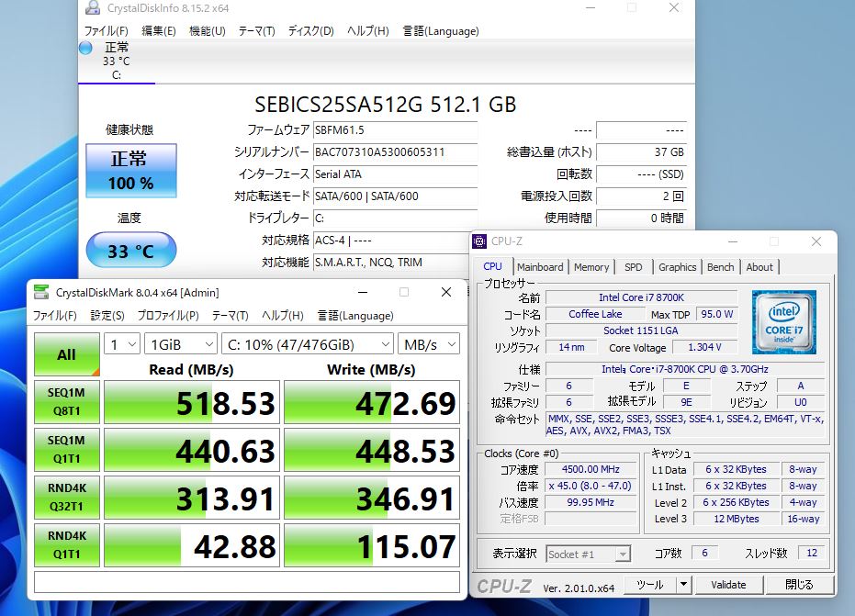The height and width of the screenshot is (616, 855).
Task: Close the CPU-Z window
Action: tap(816, 241)
